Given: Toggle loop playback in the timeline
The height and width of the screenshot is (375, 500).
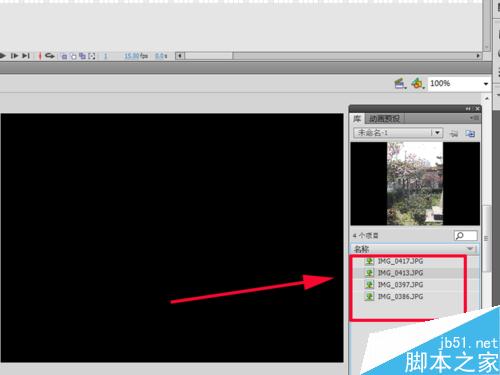Looking at the screenshot, I should (50, 56).
